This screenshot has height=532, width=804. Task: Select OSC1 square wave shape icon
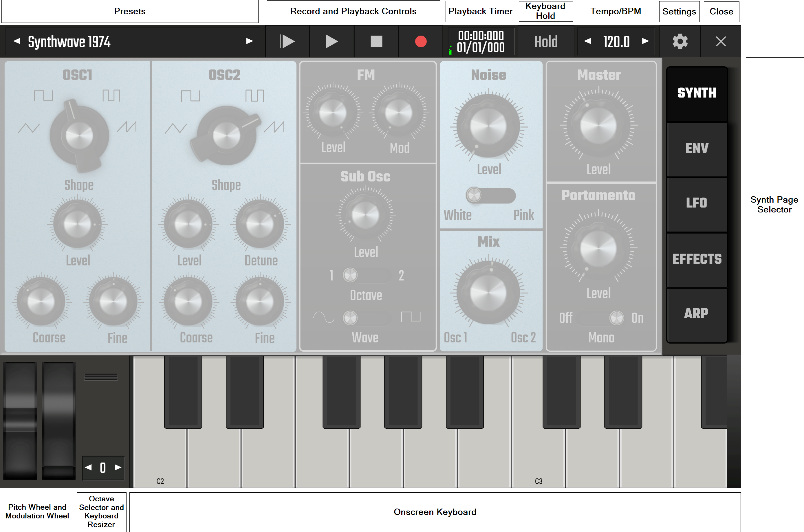click(43, 95)
